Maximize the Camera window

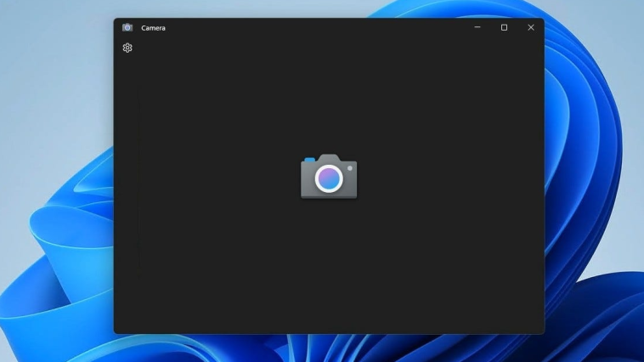[504, 27]
